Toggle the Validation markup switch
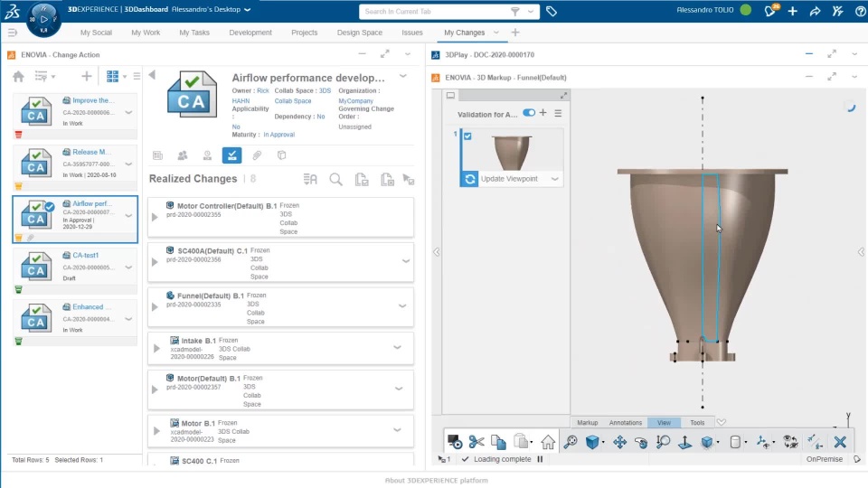The image size is (868, 488). [x=529, y=113]
